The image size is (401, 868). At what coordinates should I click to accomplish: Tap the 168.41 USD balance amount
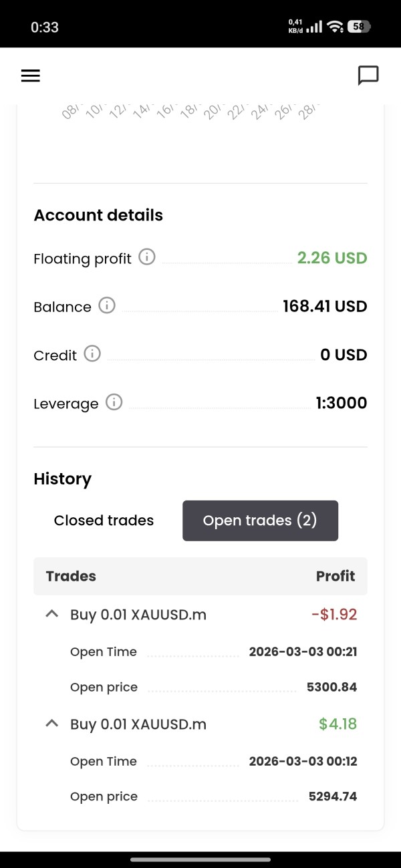[325, 307]
